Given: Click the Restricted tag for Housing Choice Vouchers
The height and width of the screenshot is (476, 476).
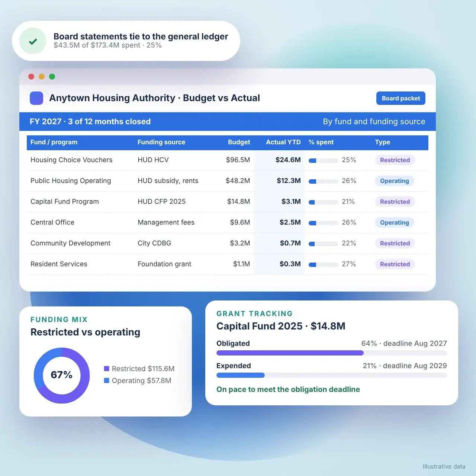Looking at the screenshot, I should click(x=395, y=160).
